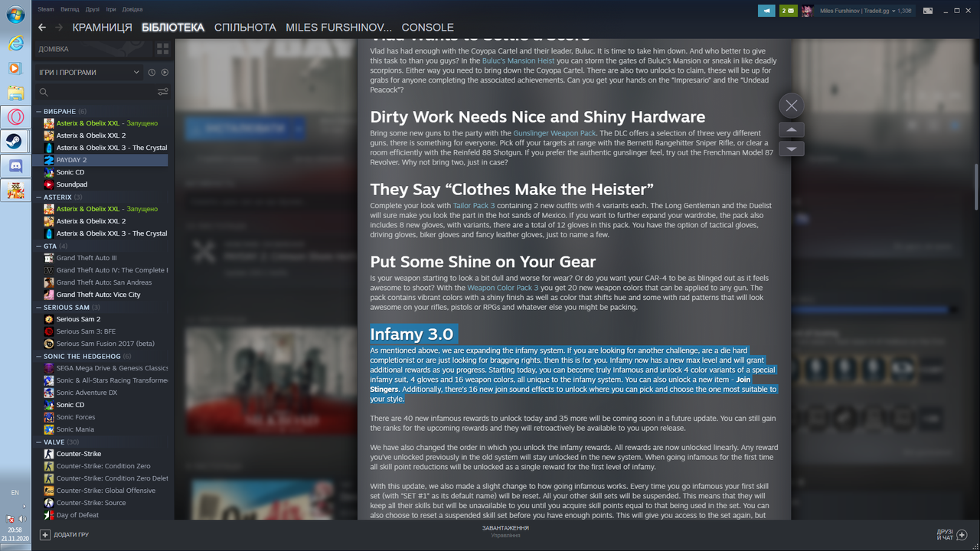Screen dimensions: 980x551
Task: Switch to collections grid view
Action: (x=162, y=49)
